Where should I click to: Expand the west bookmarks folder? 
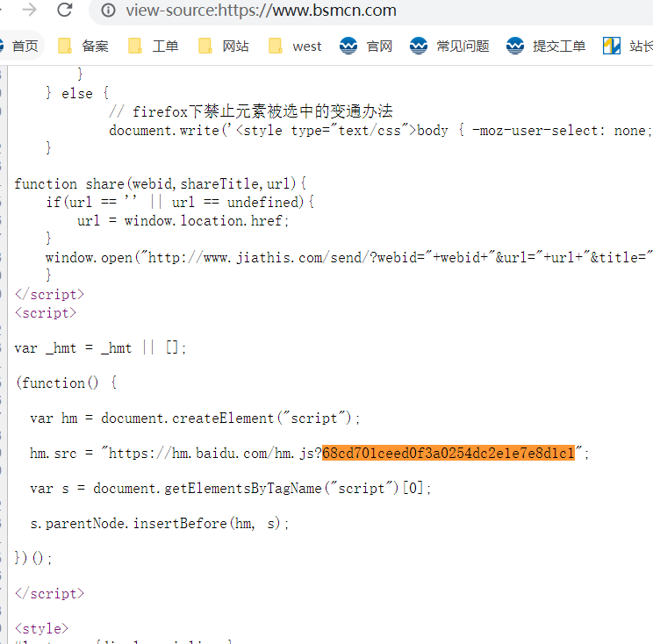coord(296,47)
